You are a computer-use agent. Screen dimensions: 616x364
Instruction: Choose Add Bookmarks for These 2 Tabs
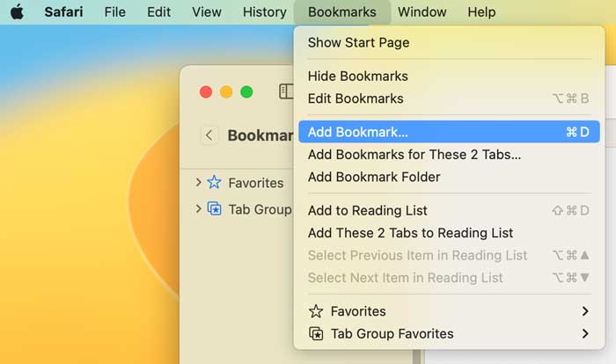[x=414, y=155]
